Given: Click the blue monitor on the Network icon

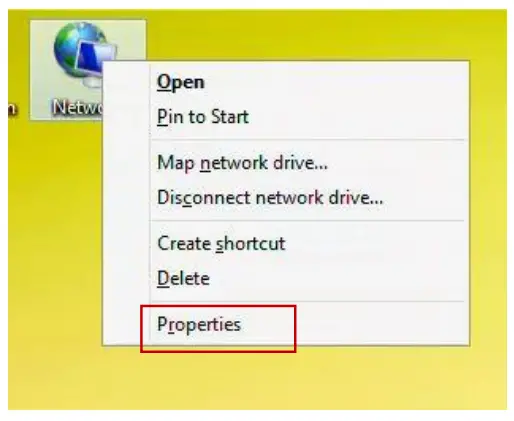Looking at the screenshot, I should pos(92,57).
